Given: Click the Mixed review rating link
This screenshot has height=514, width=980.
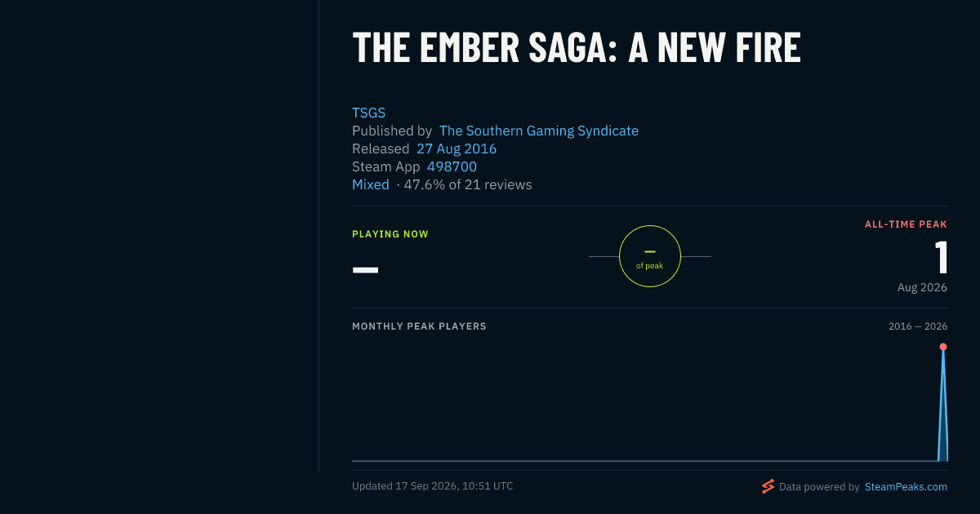Looking at the screenshot, I should [x=371, y=184].
